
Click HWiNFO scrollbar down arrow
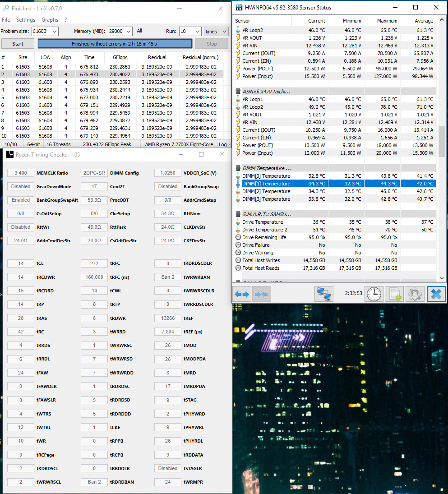point(442,278)
